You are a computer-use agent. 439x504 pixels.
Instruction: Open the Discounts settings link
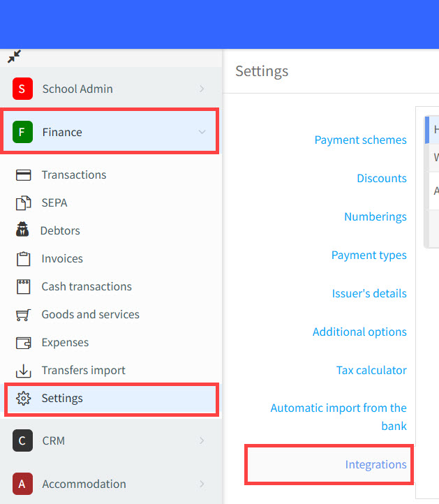click(x=382, y=178)
